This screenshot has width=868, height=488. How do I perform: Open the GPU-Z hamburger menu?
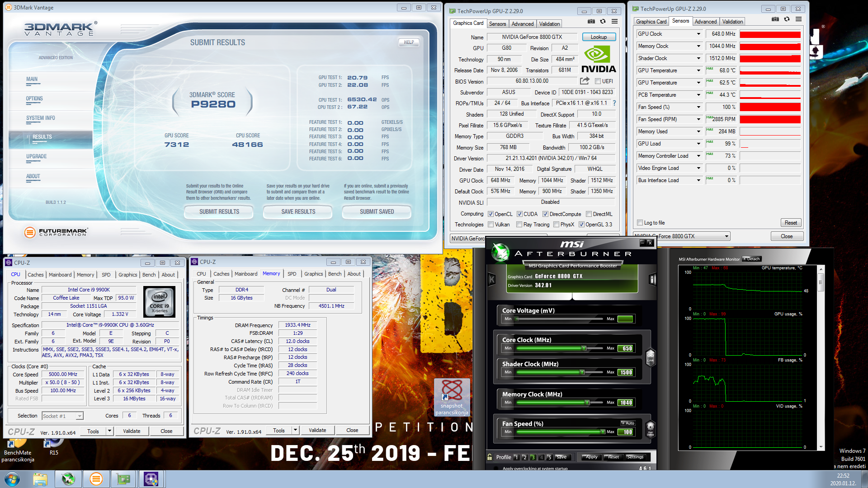[614, 21]
